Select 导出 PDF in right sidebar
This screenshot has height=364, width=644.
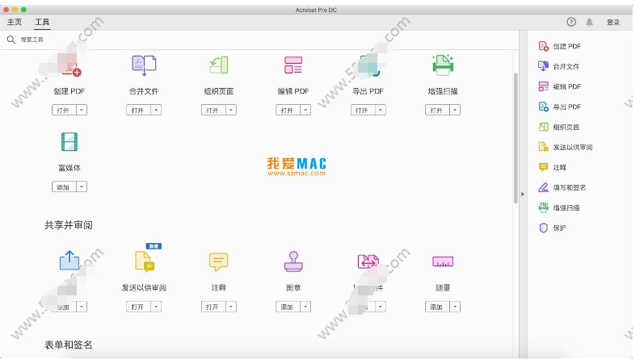click(559, 107)
